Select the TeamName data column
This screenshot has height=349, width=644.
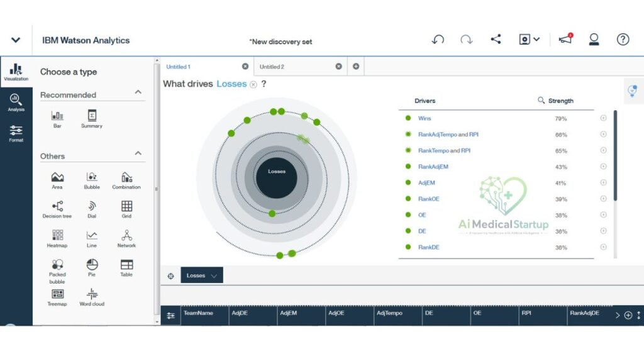tap(204, 315)
